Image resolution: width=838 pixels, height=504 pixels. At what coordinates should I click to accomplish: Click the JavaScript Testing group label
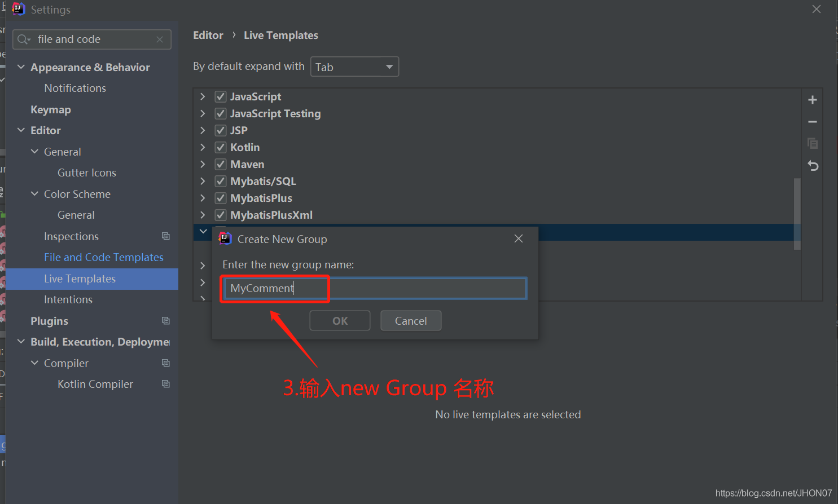(275, 113)
